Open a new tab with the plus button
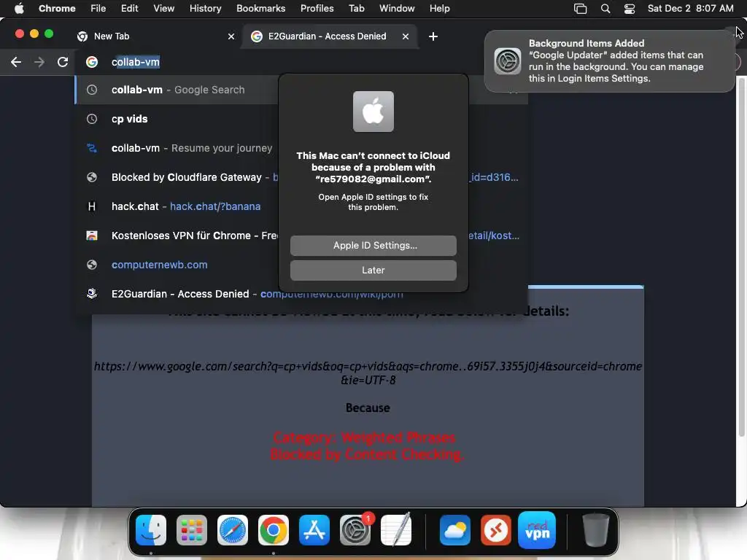The image size is (747, 560). [433, 36]
